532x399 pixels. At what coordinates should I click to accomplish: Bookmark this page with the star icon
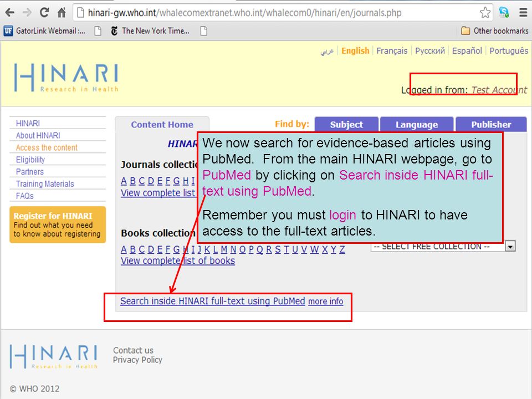click(x=485, y=13)
